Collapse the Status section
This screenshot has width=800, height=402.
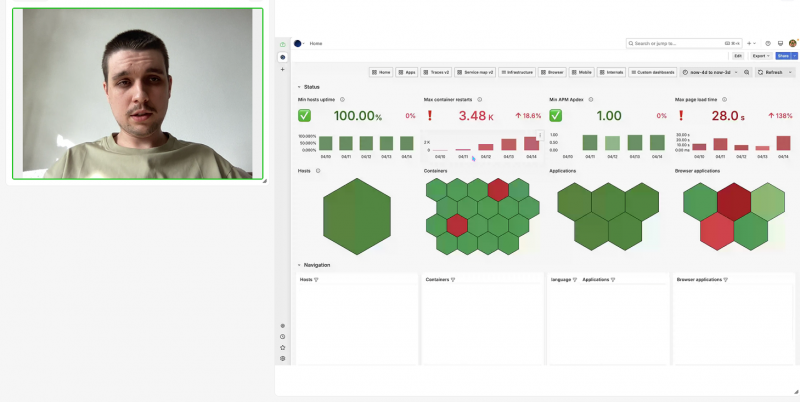pyautogui.click(x=299, y=87)
